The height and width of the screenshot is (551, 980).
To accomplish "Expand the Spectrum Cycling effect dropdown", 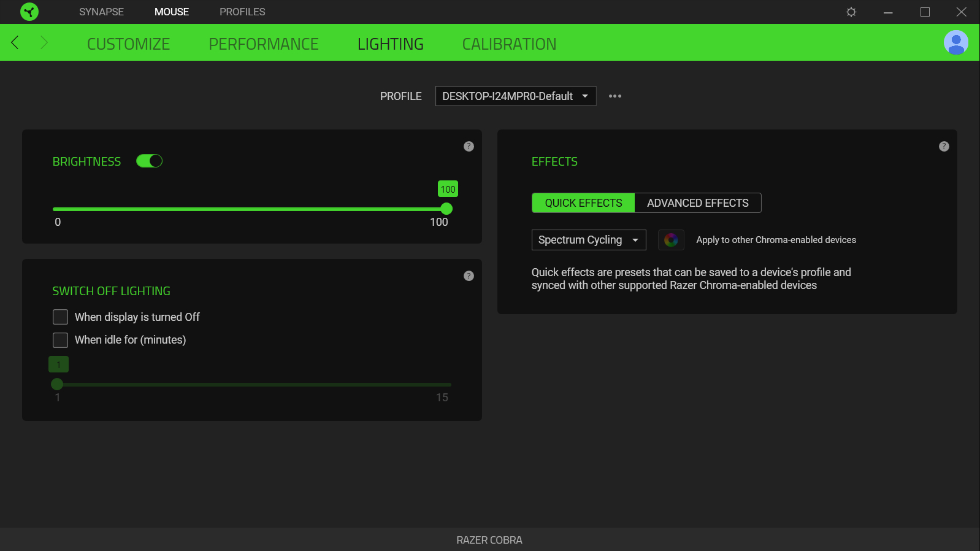I will point(589,240).
